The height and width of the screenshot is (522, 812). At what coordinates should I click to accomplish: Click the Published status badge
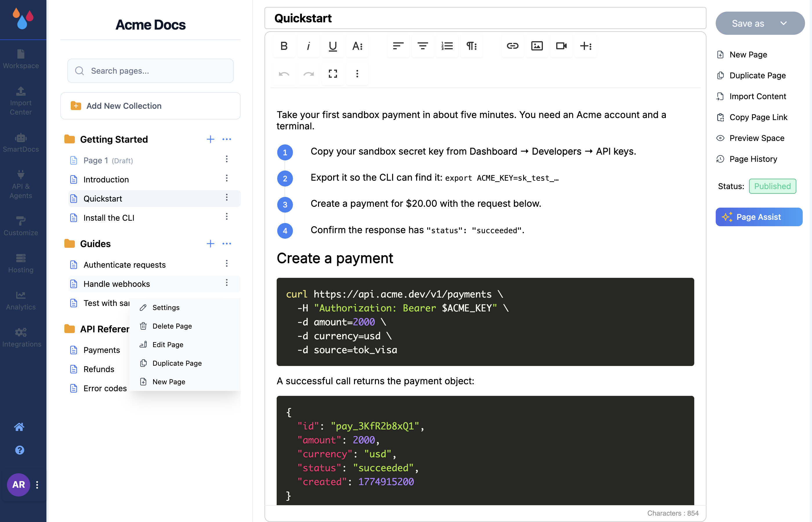[772, 186]
